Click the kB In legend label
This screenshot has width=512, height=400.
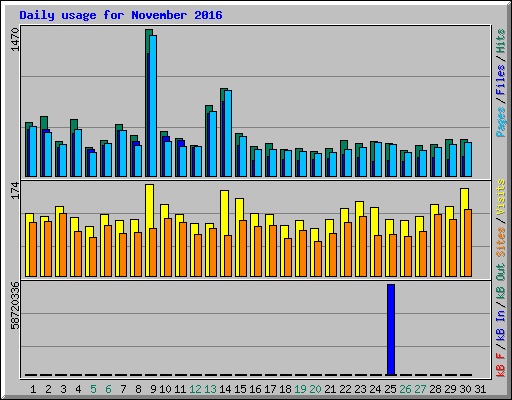pyautogui.click(x=501, y=325)
